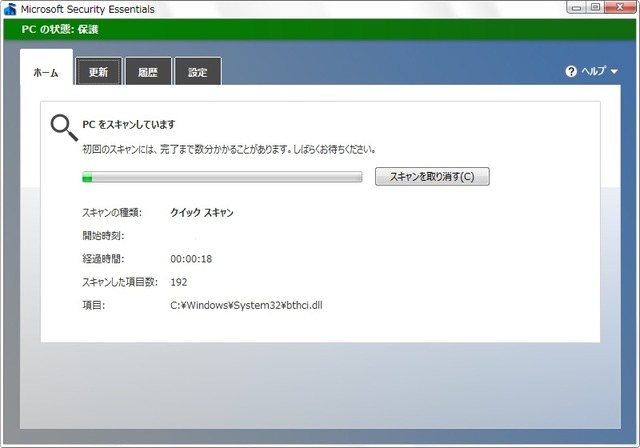Switch to the 更新 tab

click(x=98, y=72)
